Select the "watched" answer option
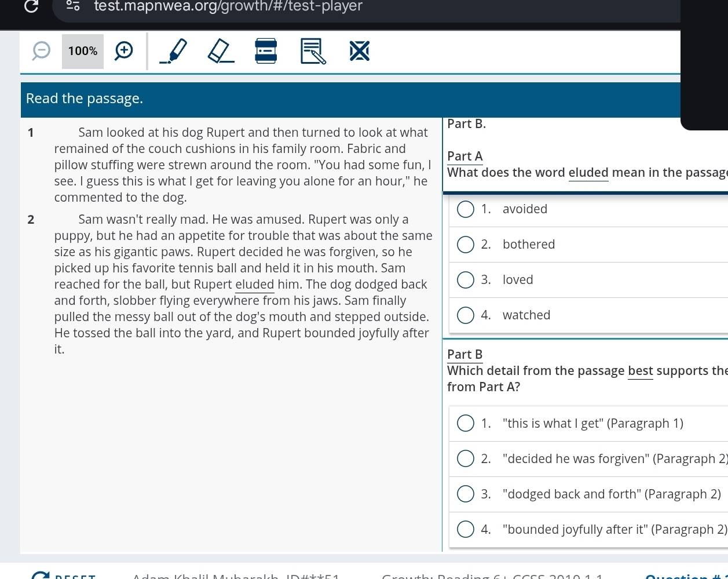The width and height of the screenshot is (728, 579). [x=466, y=315]
